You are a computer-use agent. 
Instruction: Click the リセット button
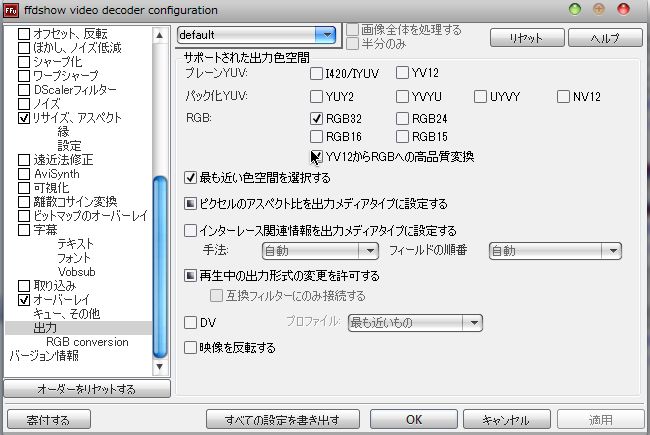click(x=527, y=38)
